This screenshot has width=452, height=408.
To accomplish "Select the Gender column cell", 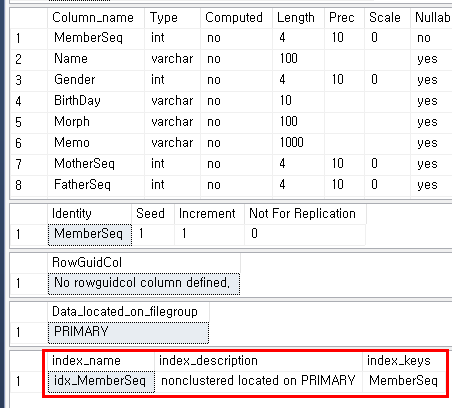I will click(96, 80).
